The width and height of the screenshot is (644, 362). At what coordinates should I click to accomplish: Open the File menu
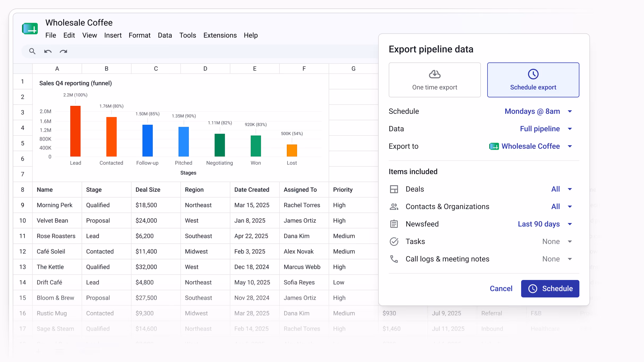click(51, 35)
